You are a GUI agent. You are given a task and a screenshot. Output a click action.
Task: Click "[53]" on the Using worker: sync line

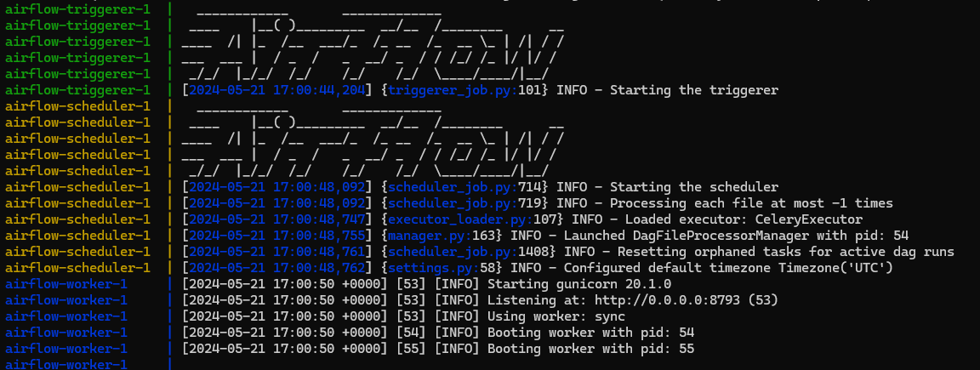coord(411,316)
